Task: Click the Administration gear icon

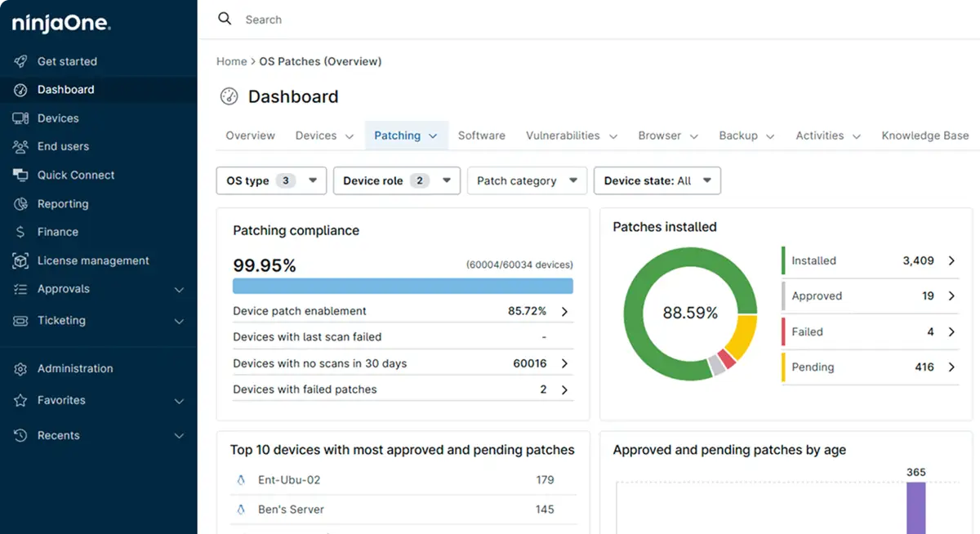Action: pos(21,369)
